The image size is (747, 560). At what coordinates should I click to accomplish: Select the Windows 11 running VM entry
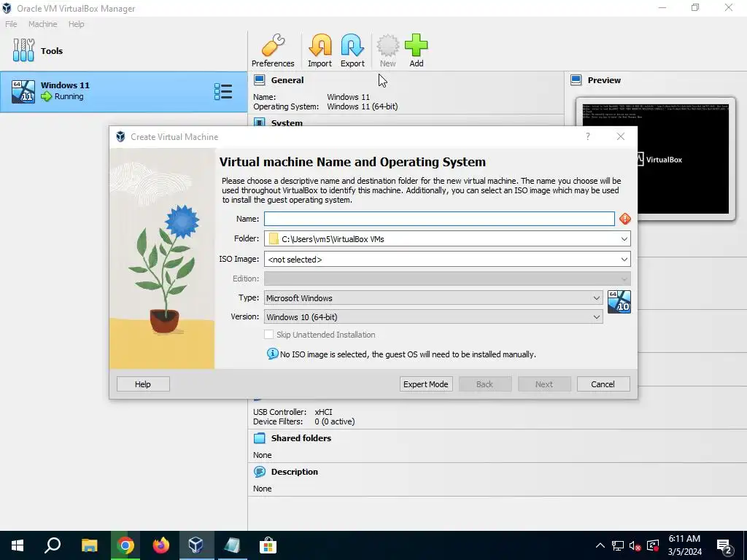click(x=123, y=92)
